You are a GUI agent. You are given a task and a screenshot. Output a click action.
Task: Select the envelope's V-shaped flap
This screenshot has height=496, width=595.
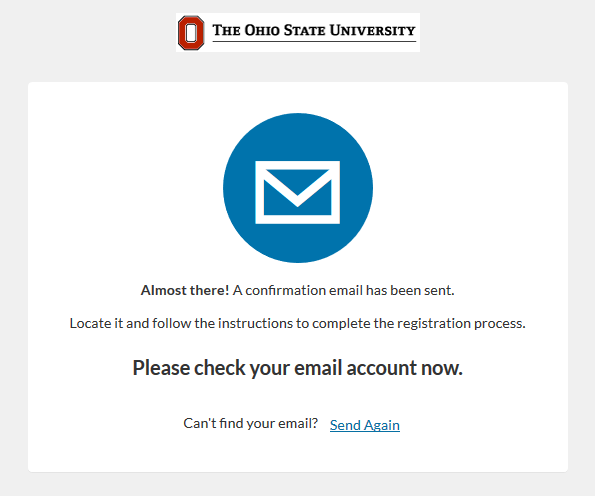pyautogui.click(x=298, y=188)
